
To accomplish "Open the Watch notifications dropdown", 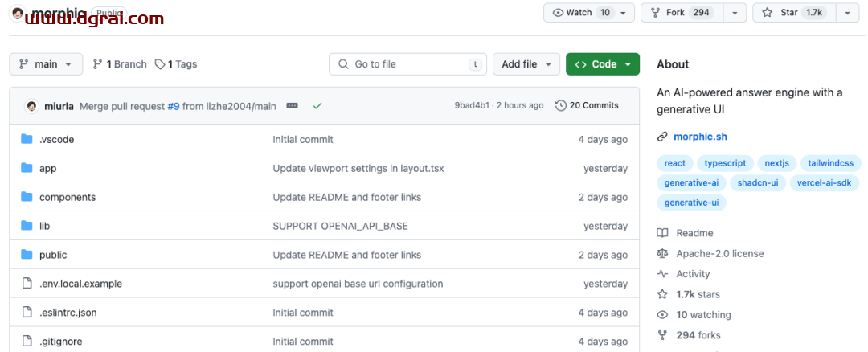I will 588,12.
